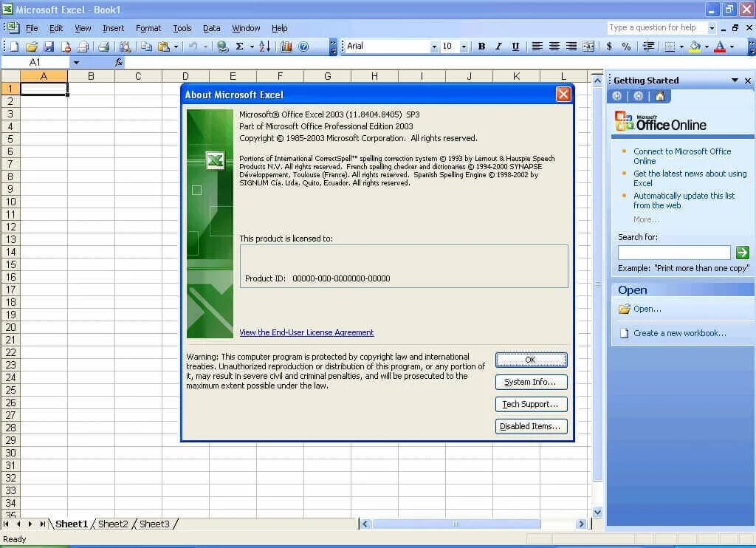Image resolution: width=756 pixels, height=548 pixels.
Task: Toggle Italic formatting
Action: (498, 47)
